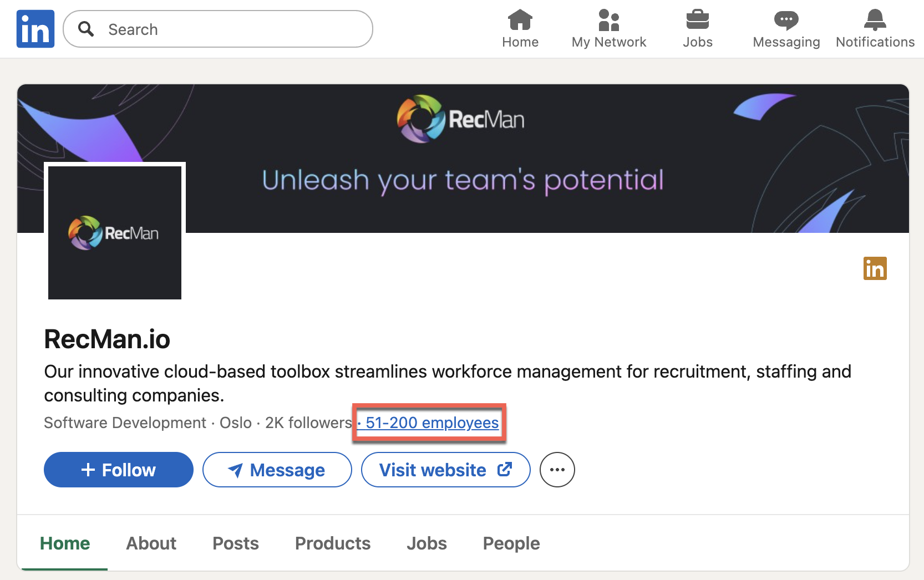This screenshot has width=924, height=580.
Task: Go to Jobs briefcase icon
Action: 697,20
